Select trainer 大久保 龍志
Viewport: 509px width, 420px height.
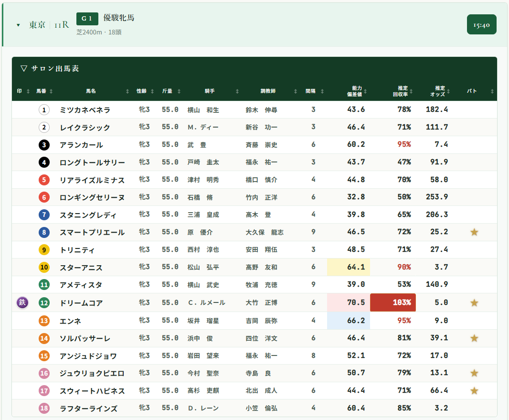point(265,232)
